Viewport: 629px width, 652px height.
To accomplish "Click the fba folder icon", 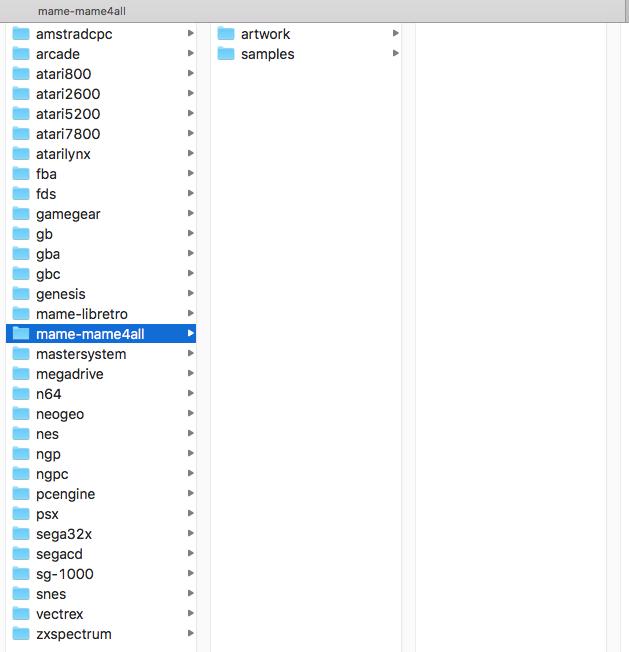I will (x=21, y=173).
